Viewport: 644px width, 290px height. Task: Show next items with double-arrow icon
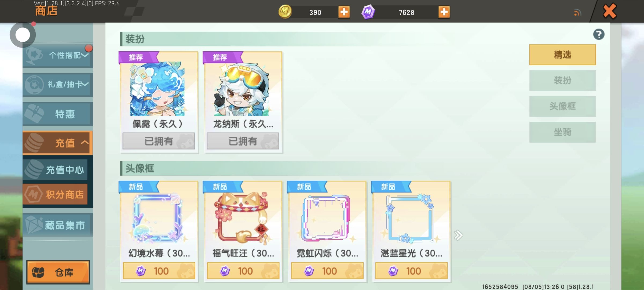(x=458, y=235)
